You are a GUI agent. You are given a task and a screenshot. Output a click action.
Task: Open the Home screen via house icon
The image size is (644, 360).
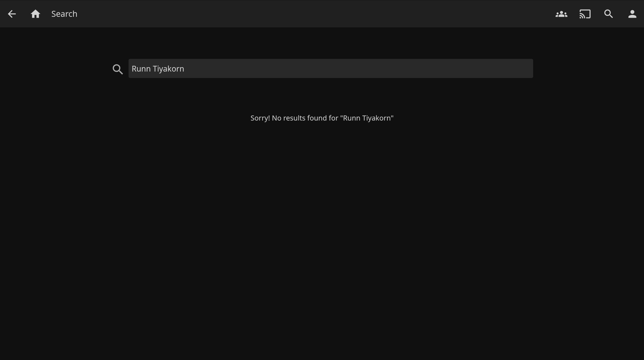35,14
